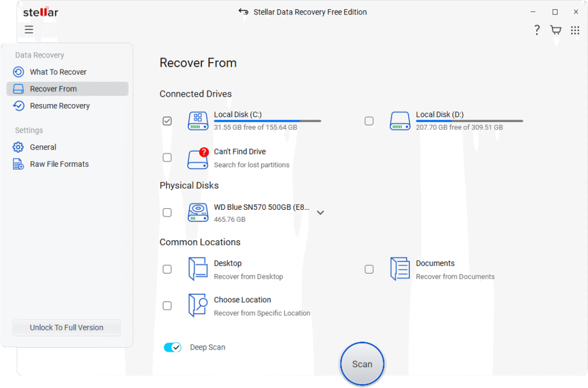Click the WD Blue SN570 500GB label
This screenshot has width=588, height=388.
pyautogui.click(x=261, y=207)
